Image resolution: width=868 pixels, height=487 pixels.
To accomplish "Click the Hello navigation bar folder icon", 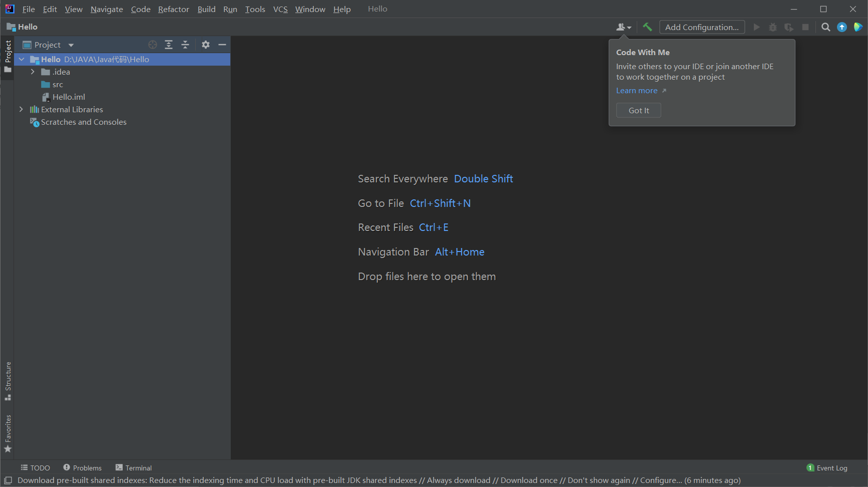I will pos(11,27).
